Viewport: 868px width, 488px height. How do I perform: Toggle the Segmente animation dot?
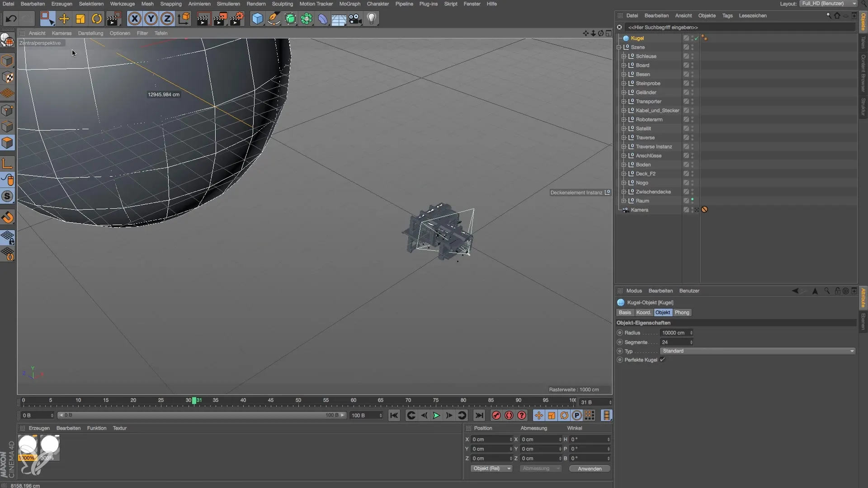[620, 342]
